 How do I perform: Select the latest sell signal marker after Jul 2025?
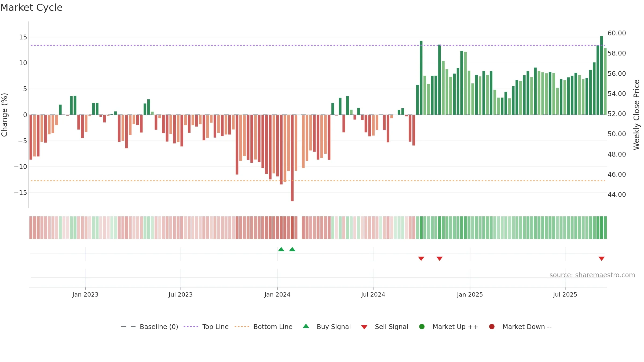[602, 258]
